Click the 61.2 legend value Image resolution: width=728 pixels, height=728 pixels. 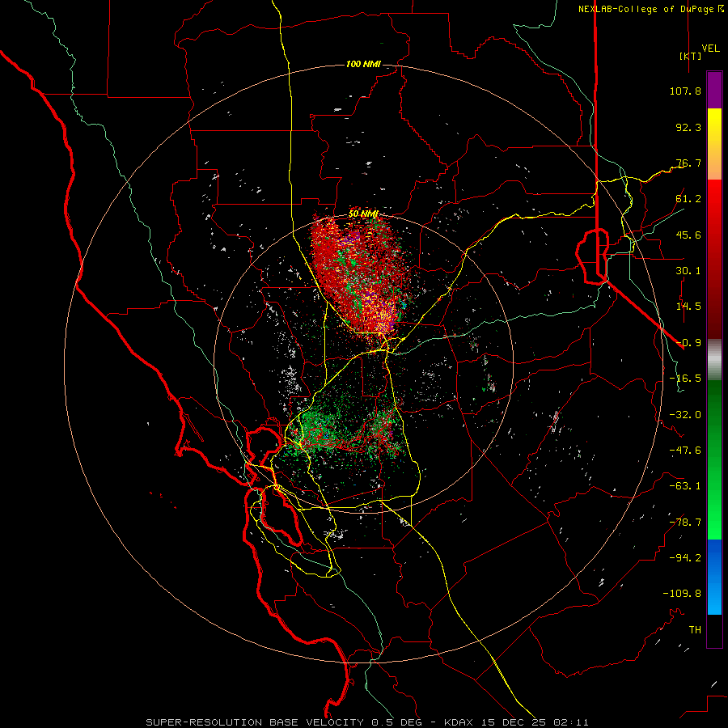coord(688,199)
